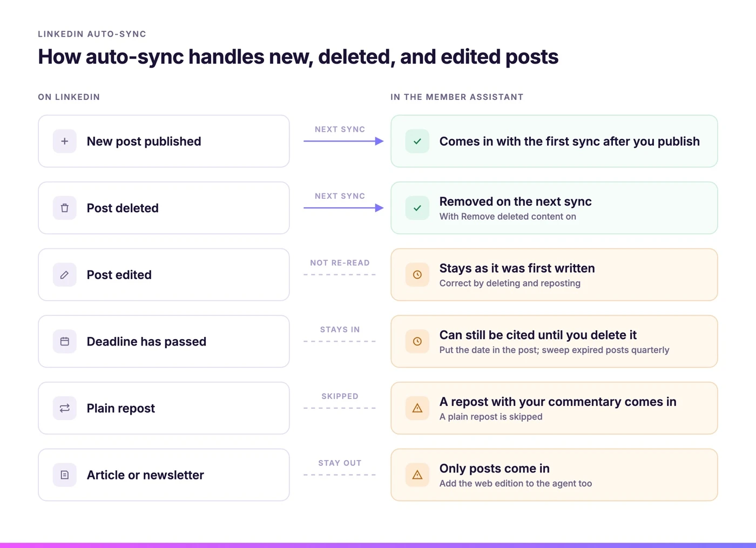This screenshot has width=756, height=548.
Task: Click the warning triangle in repost with commentary card
Action: tap(417, 408)
